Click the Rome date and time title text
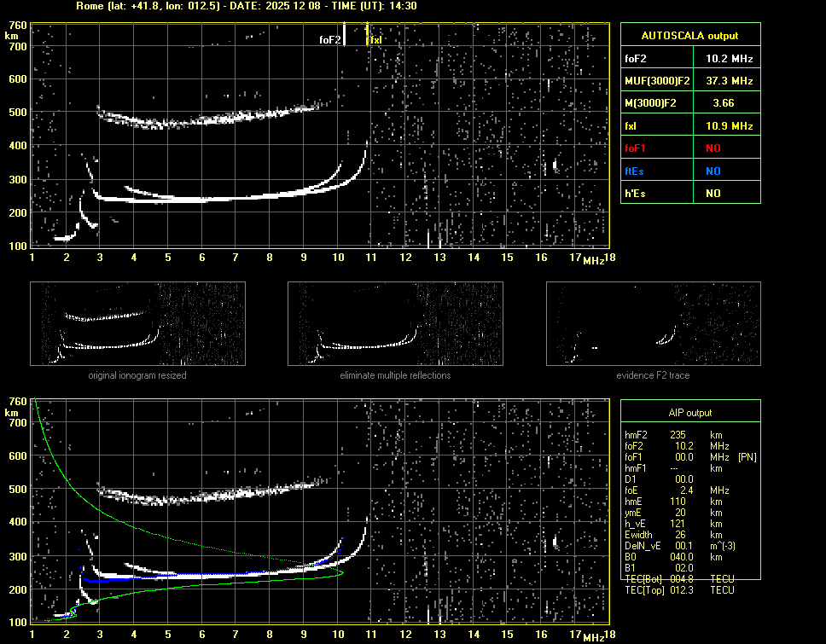 point(247,6)
